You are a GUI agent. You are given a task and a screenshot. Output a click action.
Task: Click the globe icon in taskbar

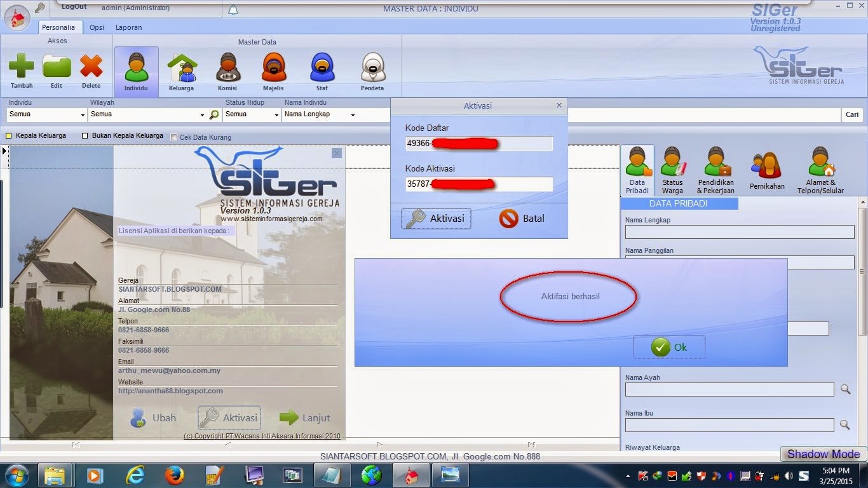372,475
